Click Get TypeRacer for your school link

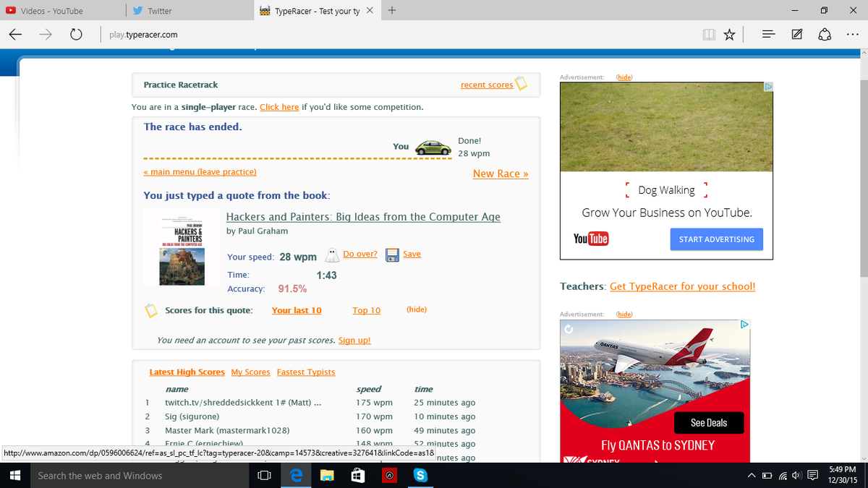coord(682,286)
